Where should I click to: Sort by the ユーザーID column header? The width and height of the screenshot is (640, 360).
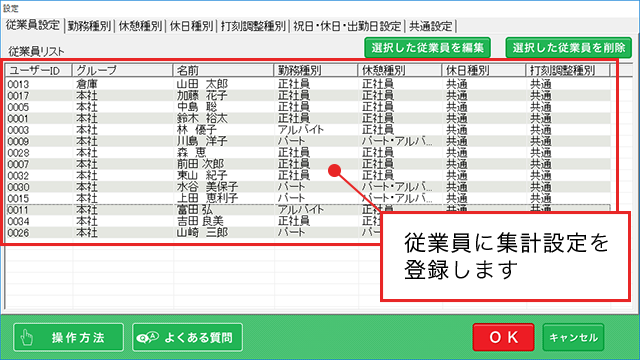[39, 70]
